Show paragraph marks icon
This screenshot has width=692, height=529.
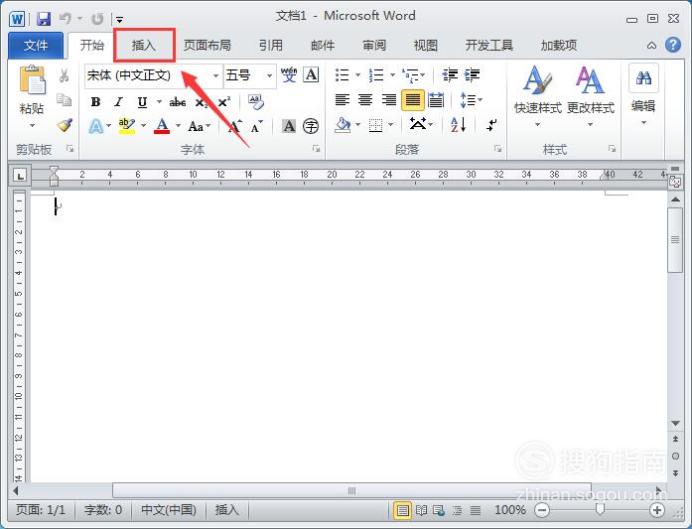tap(491, 125)
